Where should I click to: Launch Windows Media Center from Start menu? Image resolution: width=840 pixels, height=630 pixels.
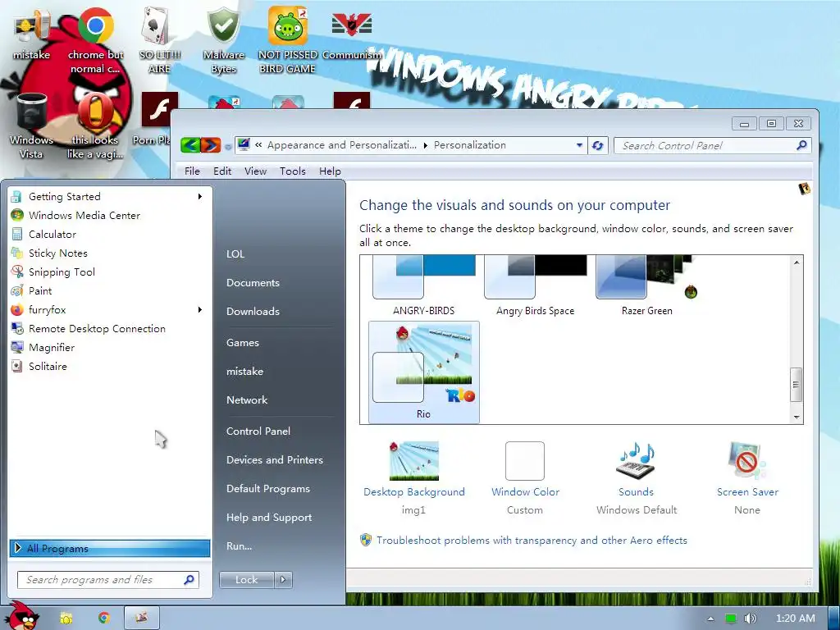click(x=84, y=216)
